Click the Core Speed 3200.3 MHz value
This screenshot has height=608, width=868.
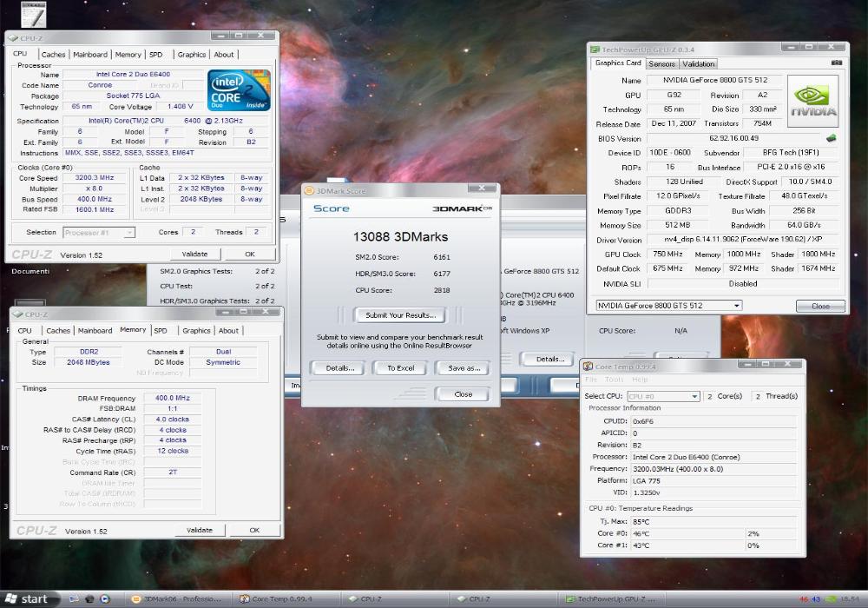tap(95, 178)
